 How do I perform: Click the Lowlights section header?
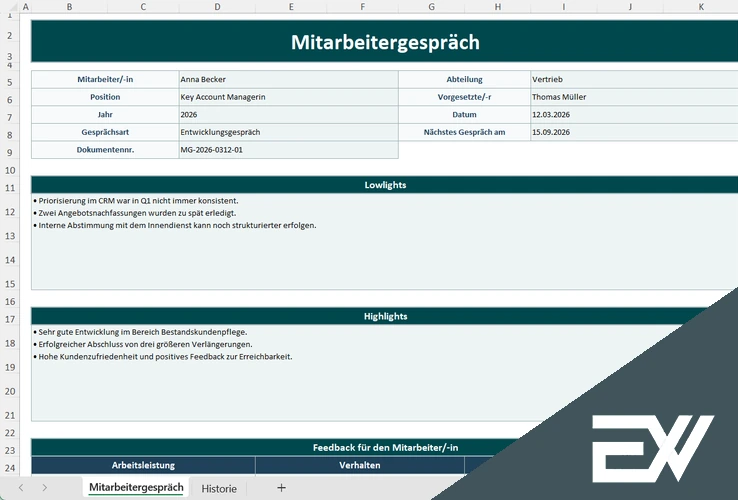pyautogui.click(x=385, y=185)
